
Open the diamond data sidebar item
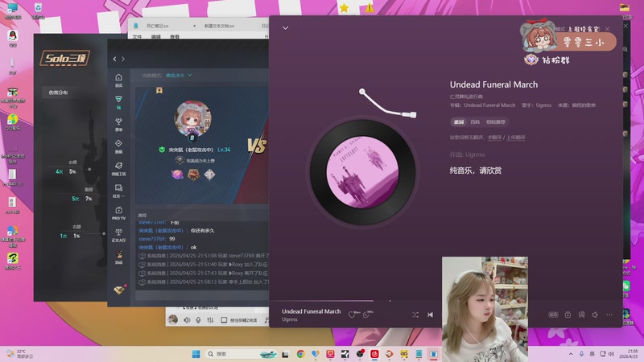pyautogui.click(x=118, y=146)
